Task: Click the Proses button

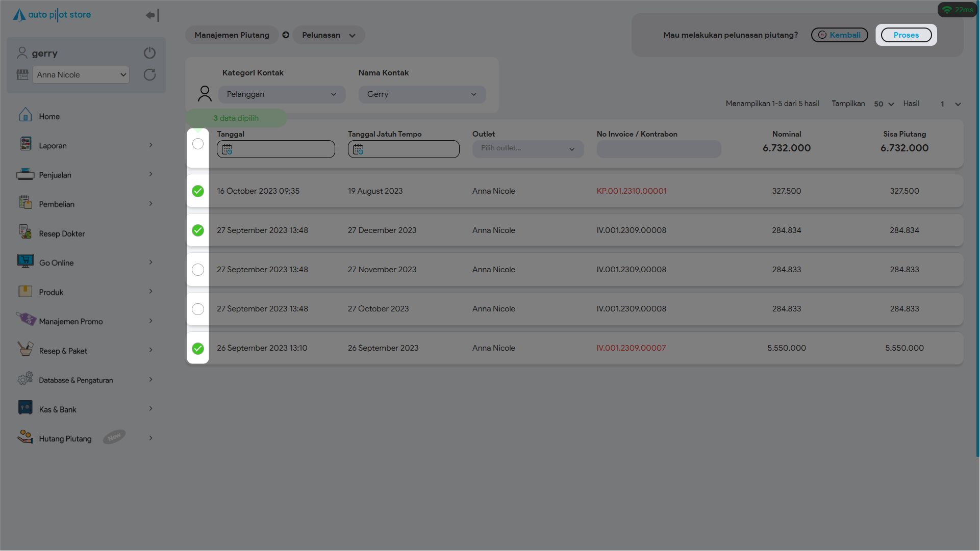Action: 906,35
